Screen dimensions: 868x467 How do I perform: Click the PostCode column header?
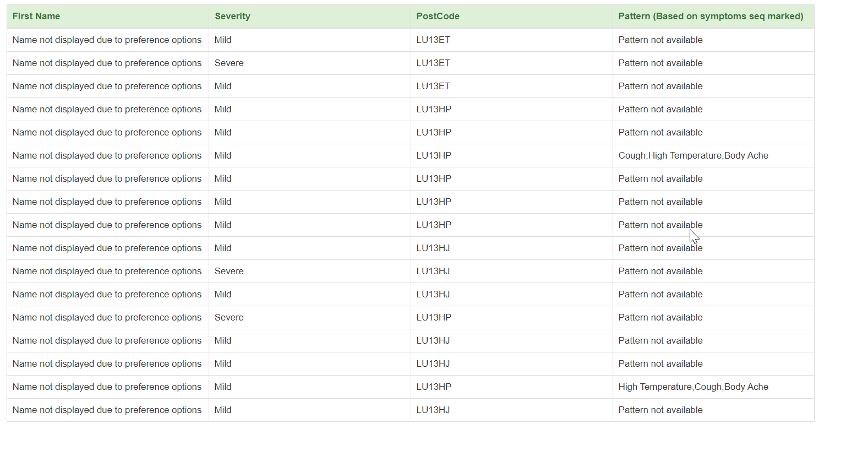[512, 17]
